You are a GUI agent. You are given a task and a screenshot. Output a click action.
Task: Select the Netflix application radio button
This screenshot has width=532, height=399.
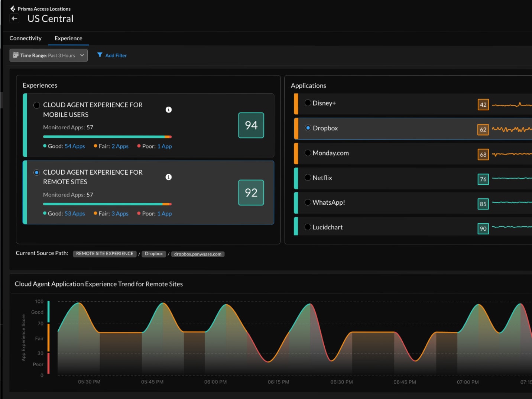click(x=308, y=178)
